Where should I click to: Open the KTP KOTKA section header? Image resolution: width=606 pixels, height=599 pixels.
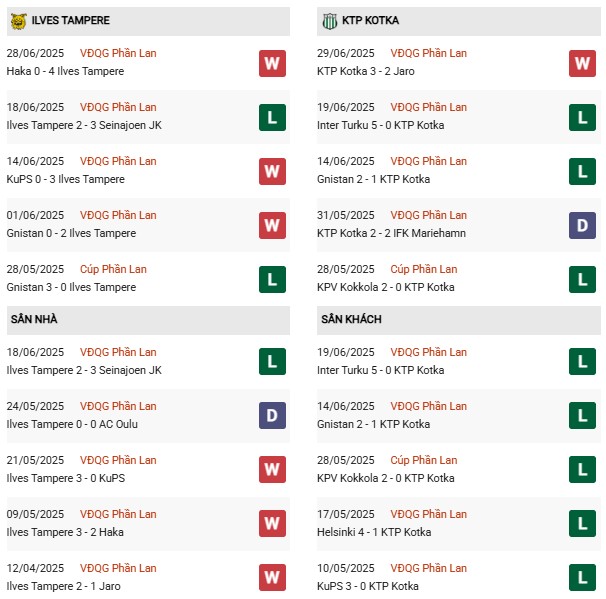click(x=459, y=21)
